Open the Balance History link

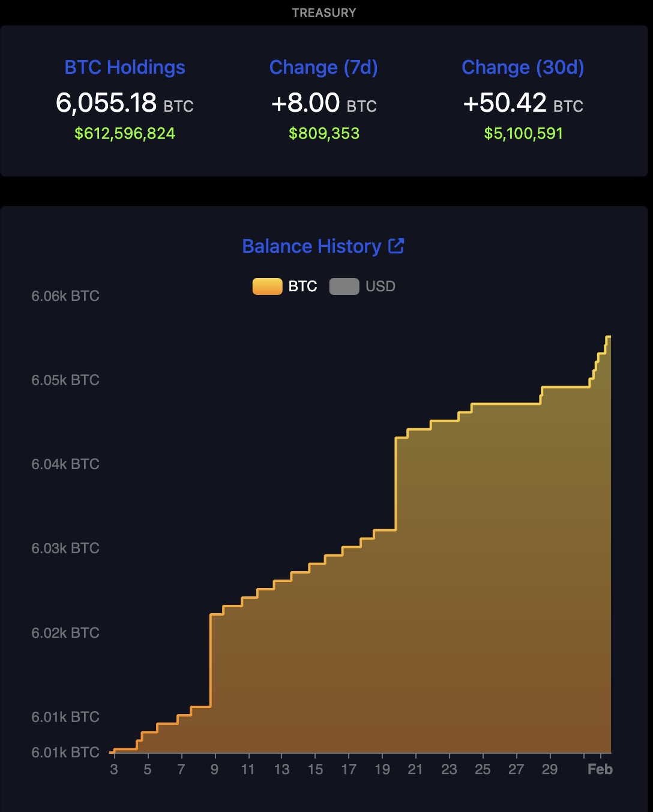[x=311, y=246]
